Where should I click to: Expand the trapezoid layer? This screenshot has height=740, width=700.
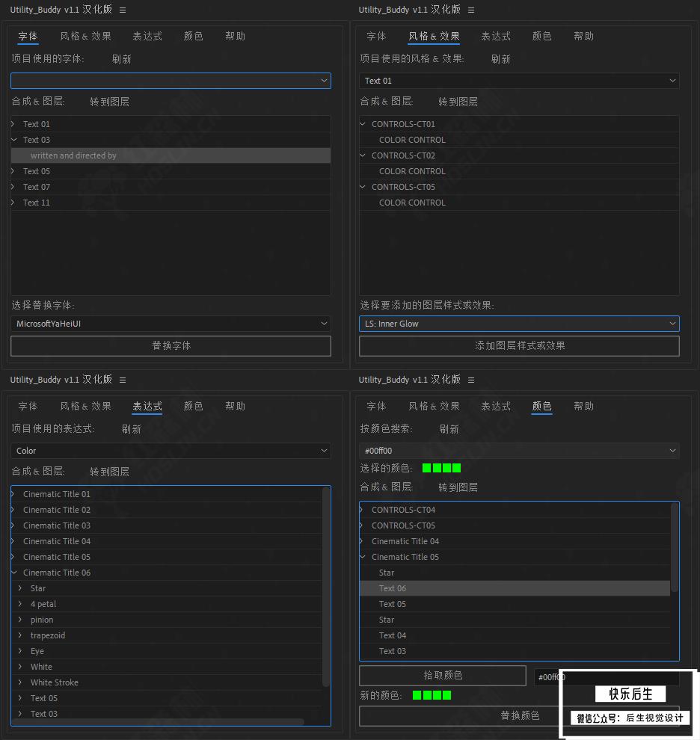[x=20, y=635]
